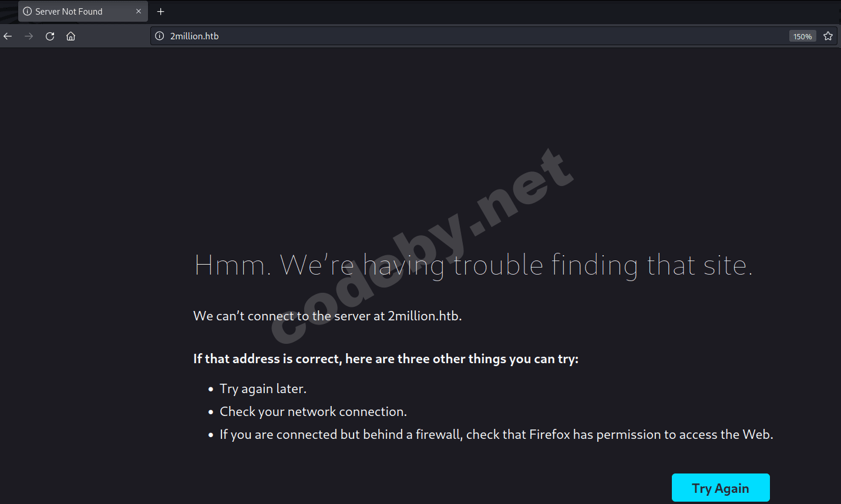Open the Firefox home page
This screenshot has width=841, height=504.
71,36
